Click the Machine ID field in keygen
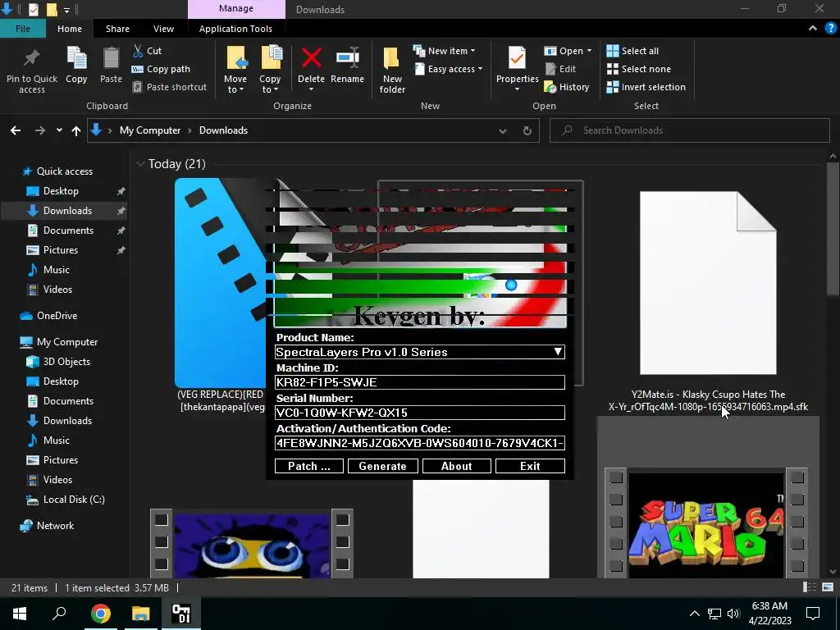 coord(420,382)
